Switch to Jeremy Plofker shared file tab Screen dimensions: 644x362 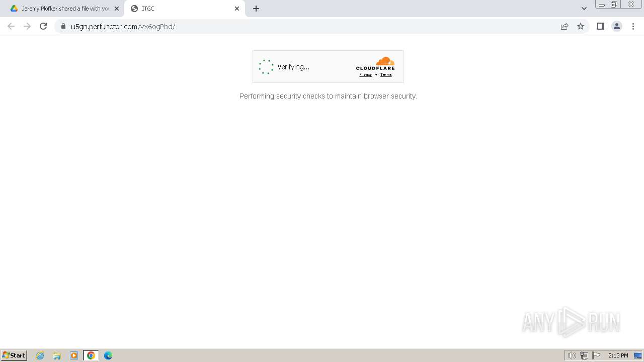pos(65,9)
